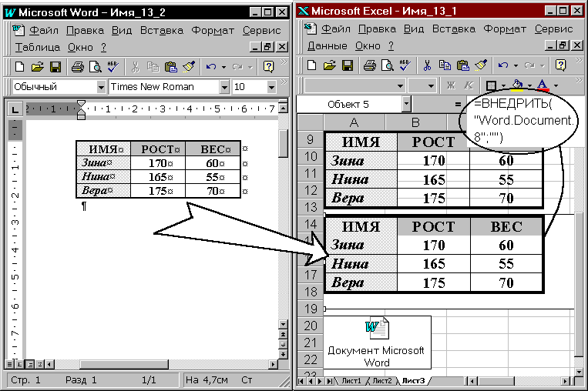
Task: Paste icon in Word toolbar
Action: 171,67
